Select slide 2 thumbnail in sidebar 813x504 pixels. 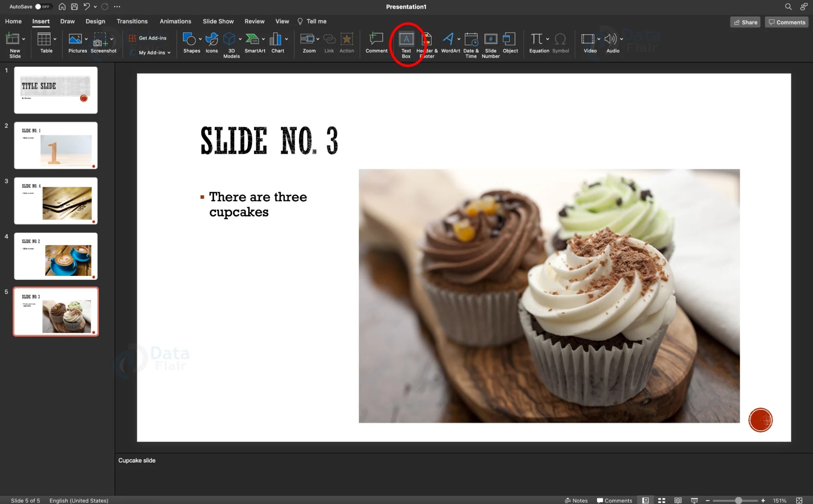(x=56, y=145)
